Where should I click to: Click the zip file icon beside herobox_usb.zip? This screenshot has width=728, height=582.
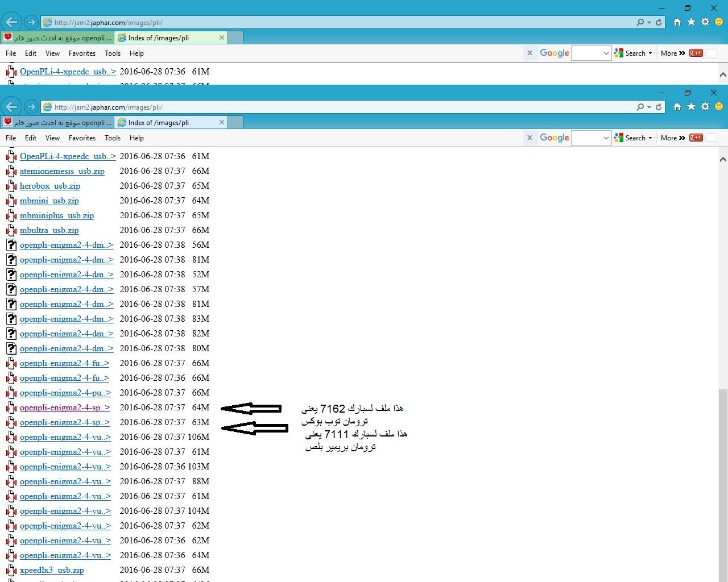[x=11, y=186]
